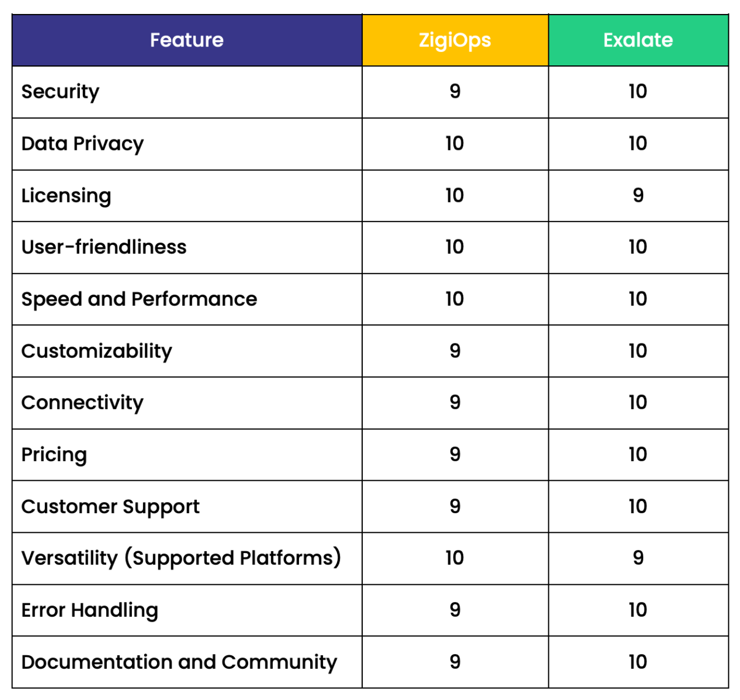The image size is (740, 700).
Task: Click the Data Privacy row label
Action: pos(83,144)
